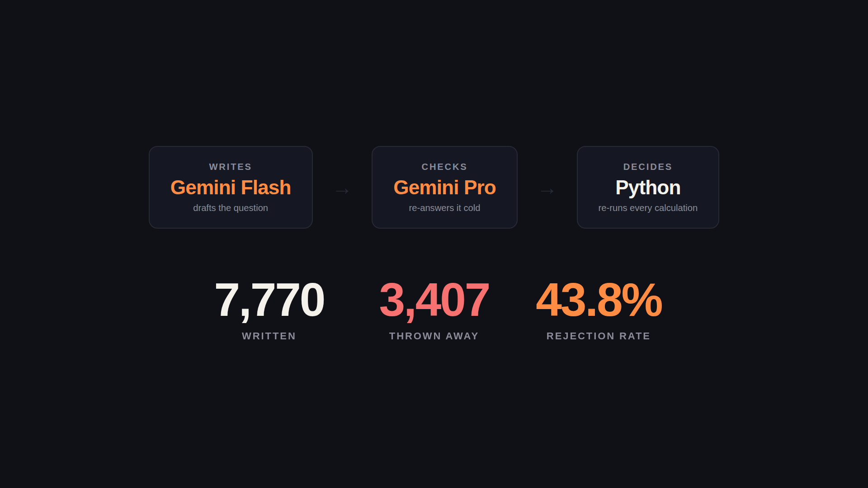Click the 3,407 thrown away number

434,300
